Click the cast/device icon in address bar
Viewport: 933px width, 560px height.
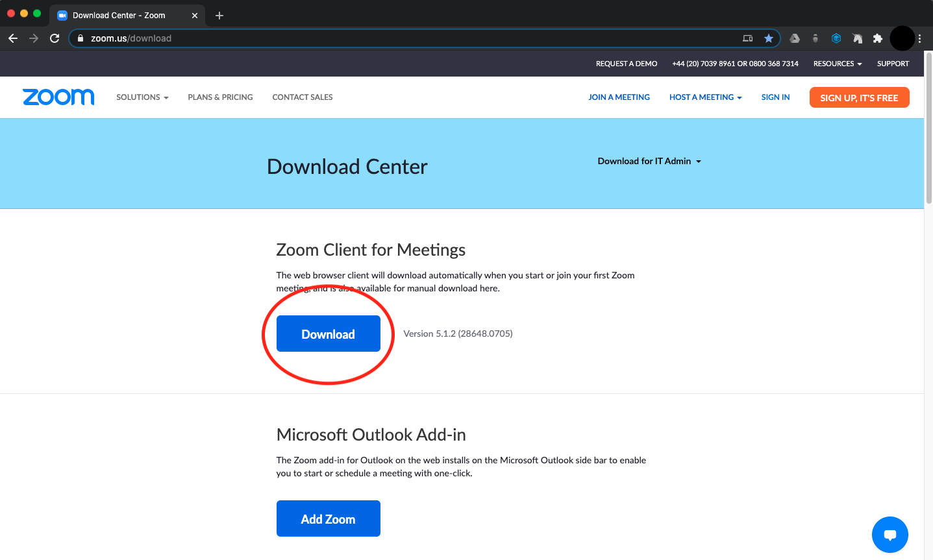748,38
